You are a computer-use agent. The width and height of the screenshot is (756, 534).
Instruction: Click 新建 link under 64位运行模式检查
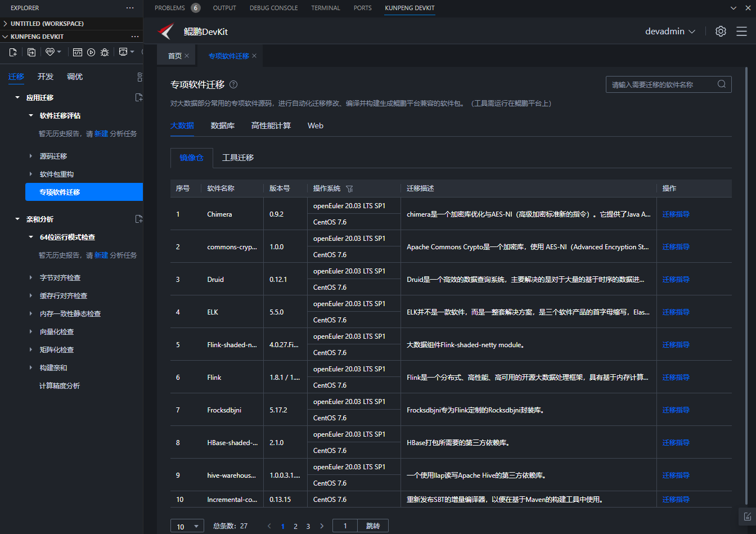coord(101,255)
